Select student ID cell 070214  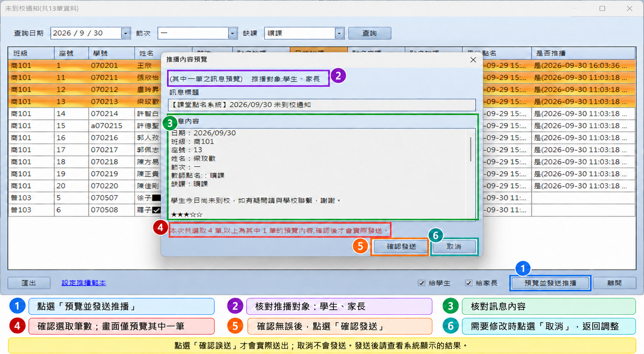[112, 113]
